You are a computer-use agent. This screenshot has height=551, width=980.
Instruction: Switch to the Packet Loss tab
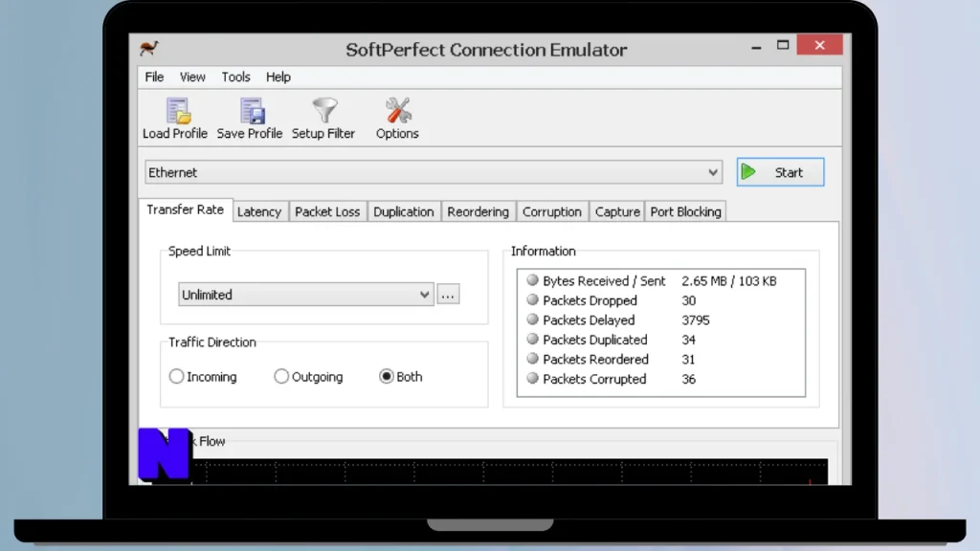pyautogui.click(x=327, y=211)
